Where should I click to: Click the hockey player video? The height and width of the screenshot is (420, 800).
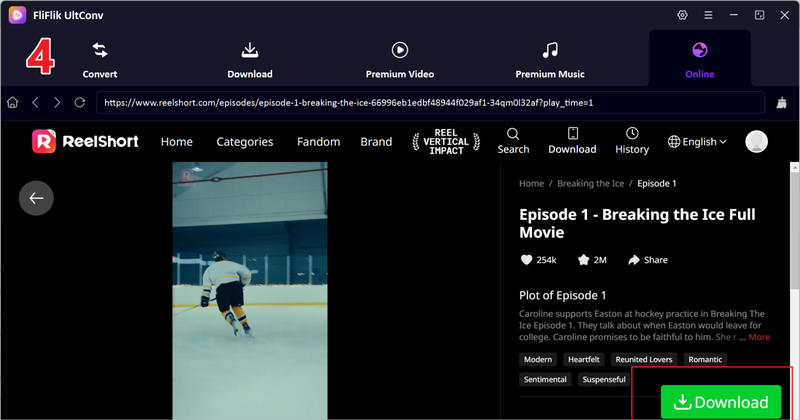250,291
